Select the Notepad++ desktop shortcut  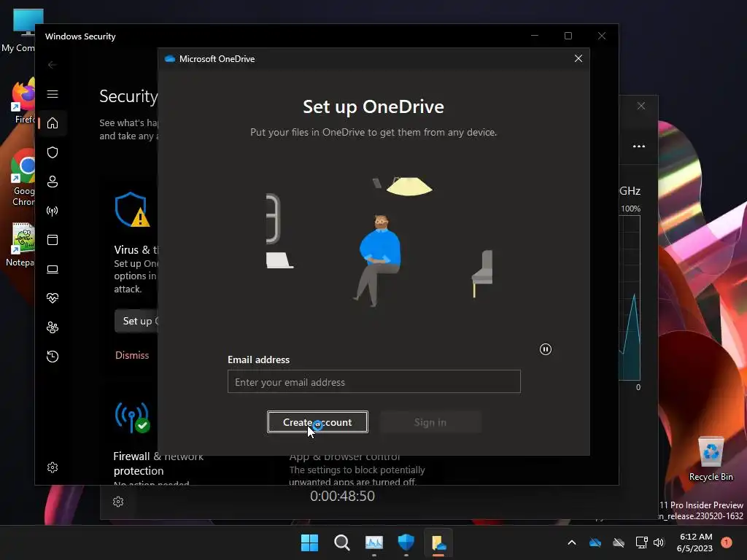pos(20,244)
